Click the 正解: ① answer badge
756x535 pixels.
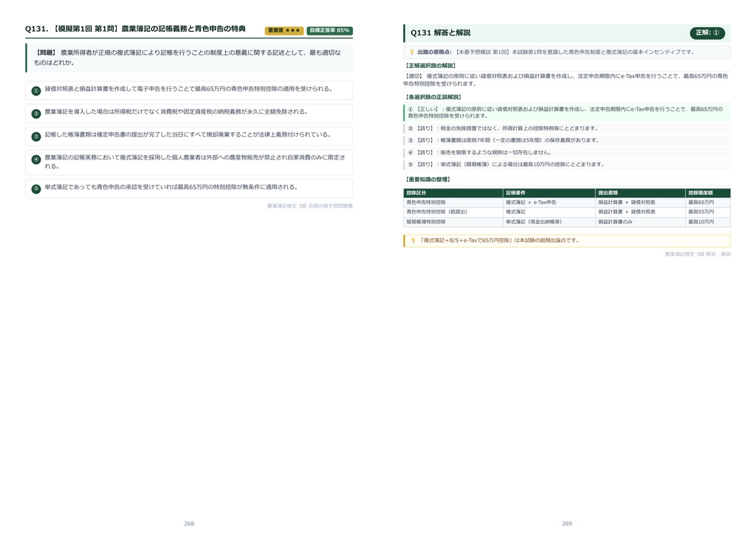pyautogui.click(x=707, y=33)
